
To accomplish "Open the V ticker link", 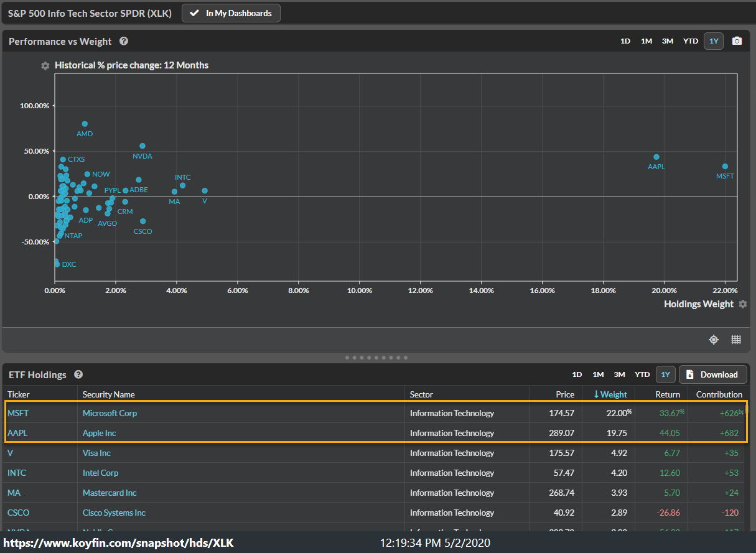I will pyautogui.click(x=10, y=453).
